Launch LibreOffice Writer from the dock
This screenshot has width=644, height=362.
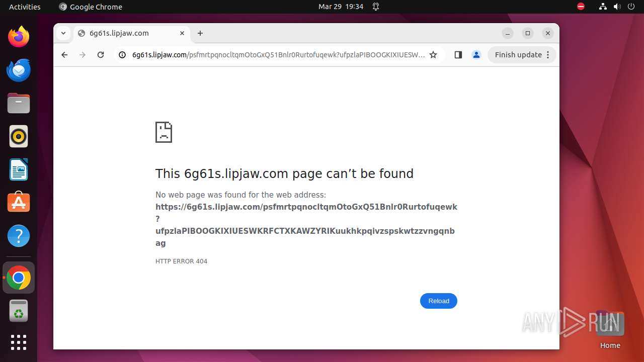pyautogui.click(x=19, y=169)
